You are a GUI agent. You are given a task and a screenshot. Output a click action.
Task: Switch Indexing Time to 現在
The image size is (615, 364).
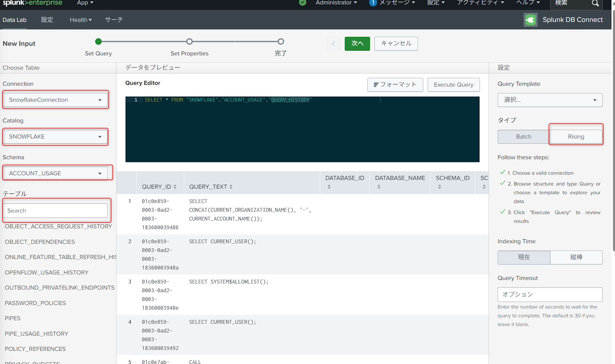click(x=524, y=257)
